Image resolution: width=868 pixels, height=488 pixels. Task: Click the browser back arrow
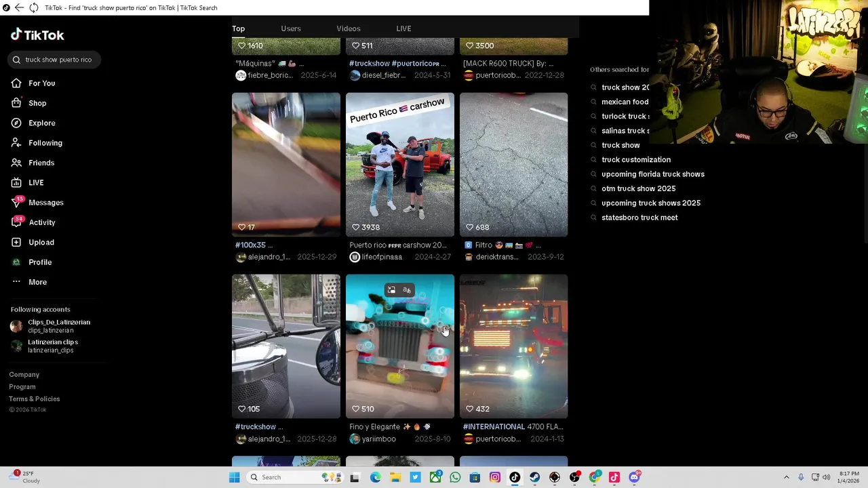pos(19,7)
